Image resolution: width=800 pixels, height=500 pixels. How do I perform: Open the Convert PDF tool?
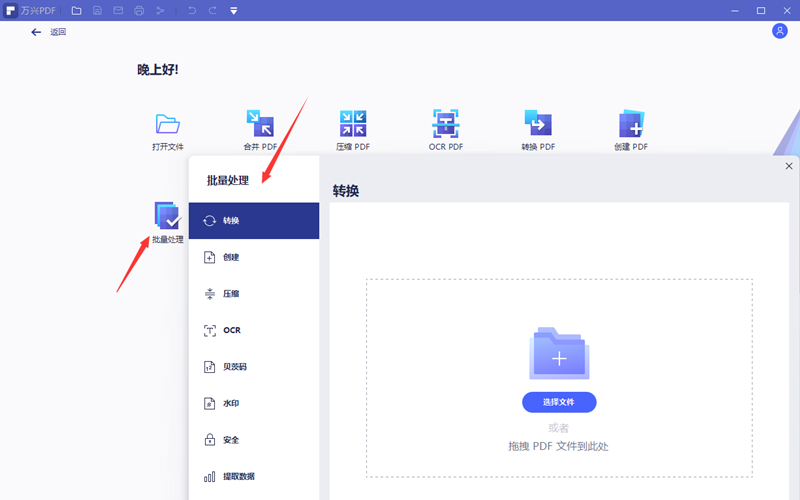pos(538,124)
